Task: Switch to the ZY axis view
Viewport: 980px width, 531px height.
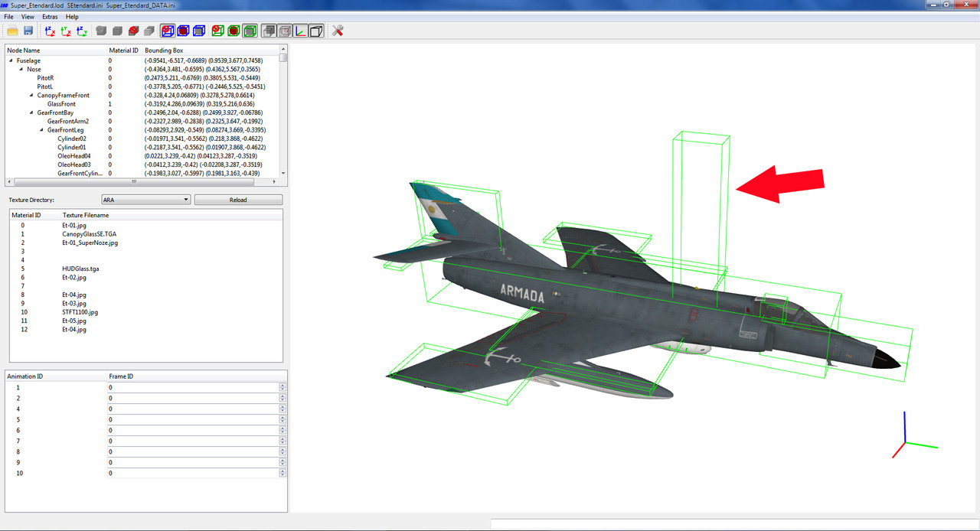Action: click(x=82, y=31)
